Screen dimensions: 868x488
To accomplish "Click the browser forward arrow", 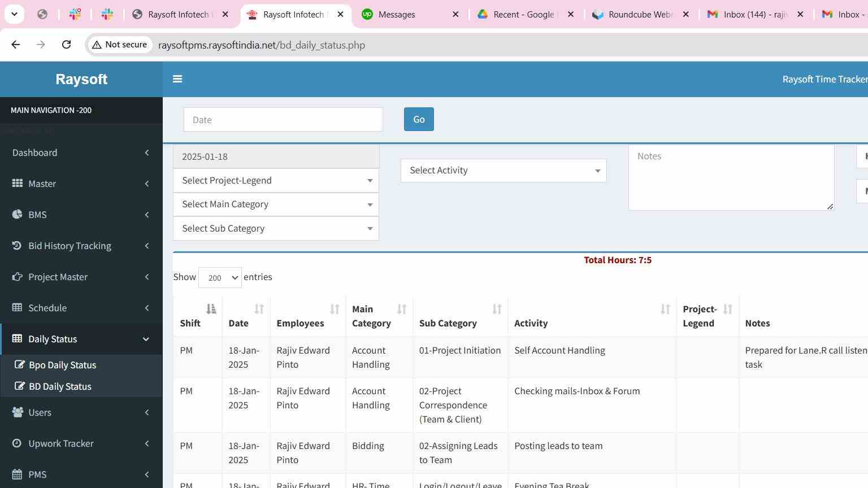I will [x=41, y=45].
